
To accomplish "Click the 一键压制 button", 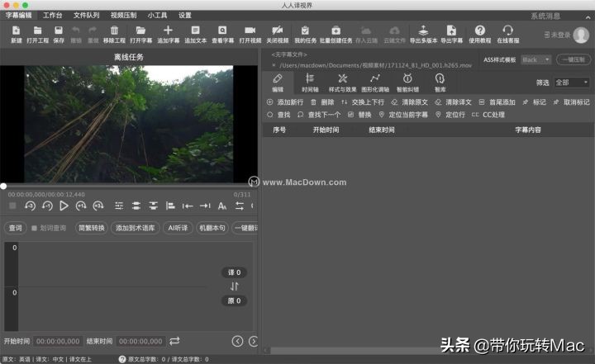I will [x=573, y=60].
